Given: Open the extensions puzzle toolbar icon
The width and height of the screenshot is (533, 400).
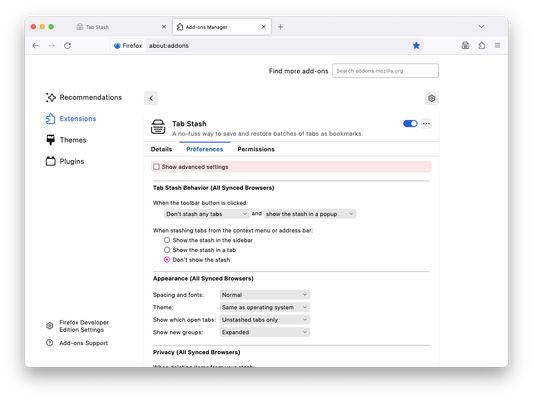Looking at the screenshot, I should (482, 45).
